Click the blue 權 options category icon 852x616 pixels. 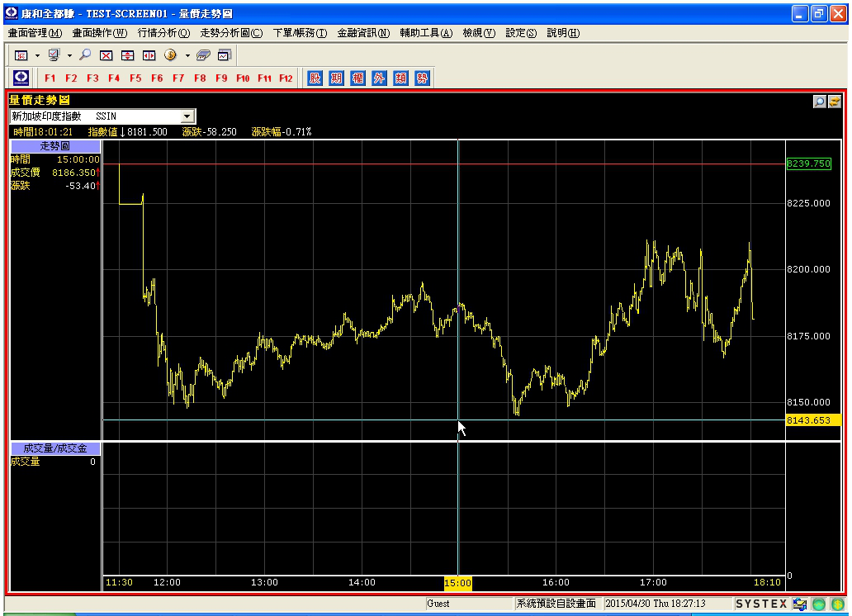point(357,78)
